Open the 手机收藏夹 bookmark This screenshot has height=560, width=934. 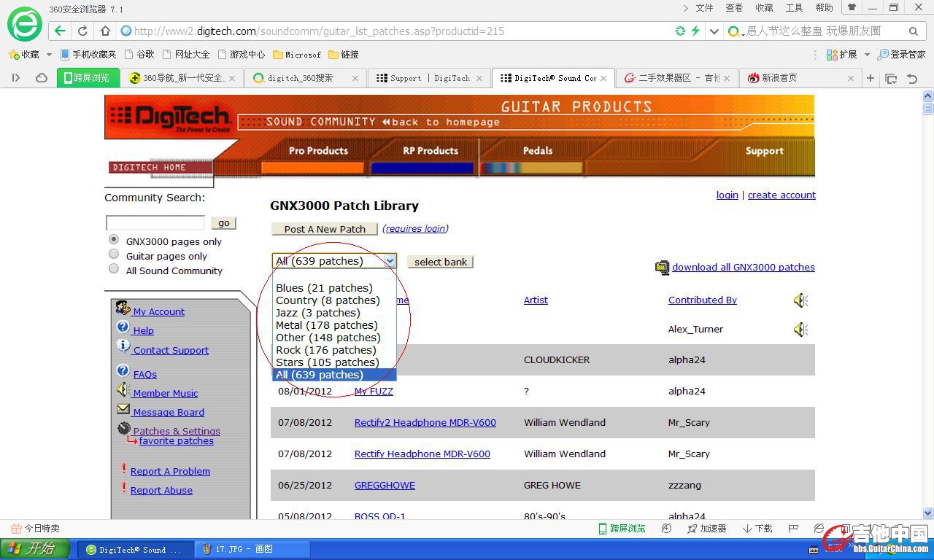[88, 55]
